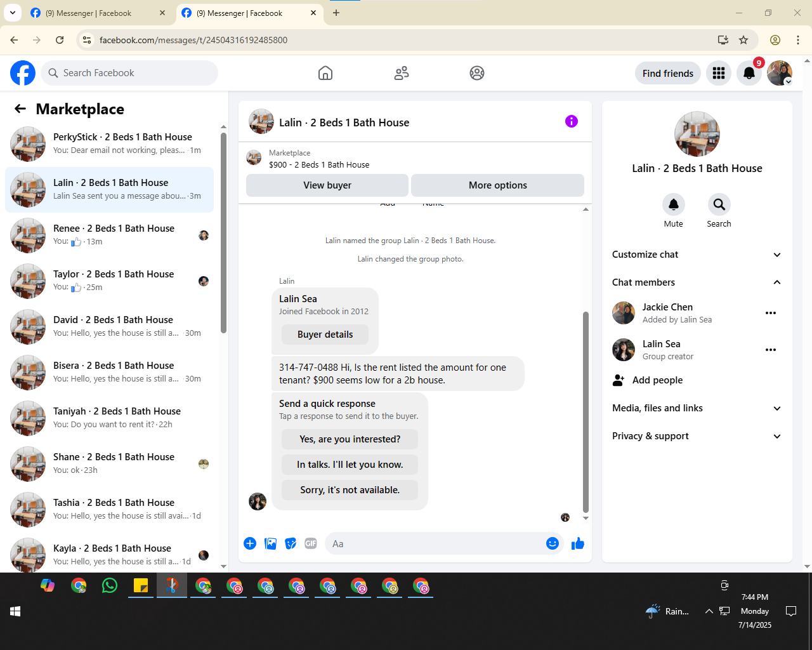Open the Taylor 2 Beds conversation
Image resolution: width=812 pixels, height=650 pixels.
pos(109,281)
